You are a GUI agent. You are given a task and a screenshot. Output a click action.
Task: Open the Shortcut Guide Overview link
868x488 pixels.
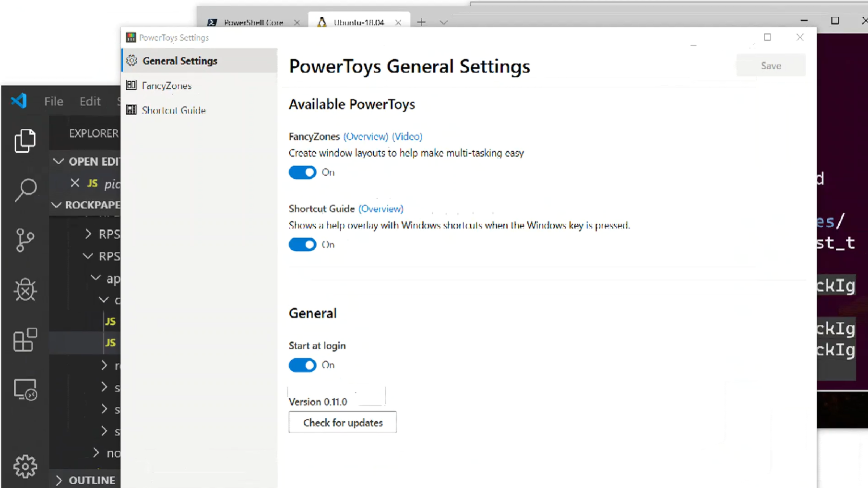pos(381,209)
